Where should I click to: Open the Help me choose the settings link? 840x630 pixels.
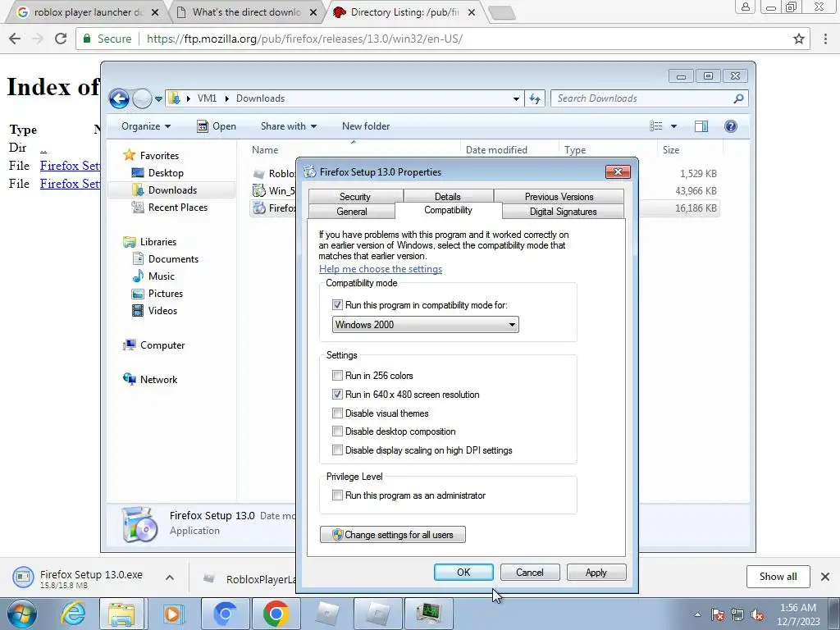[381, 269]
